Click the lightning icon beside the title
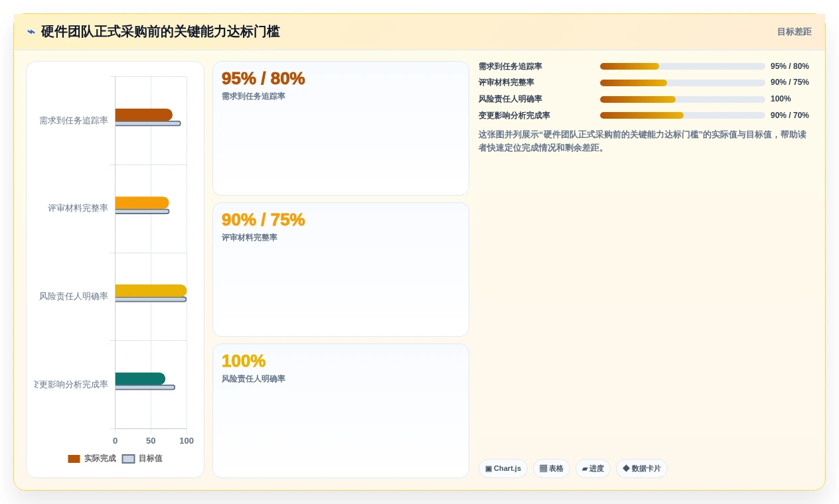 tap(31, 32)
